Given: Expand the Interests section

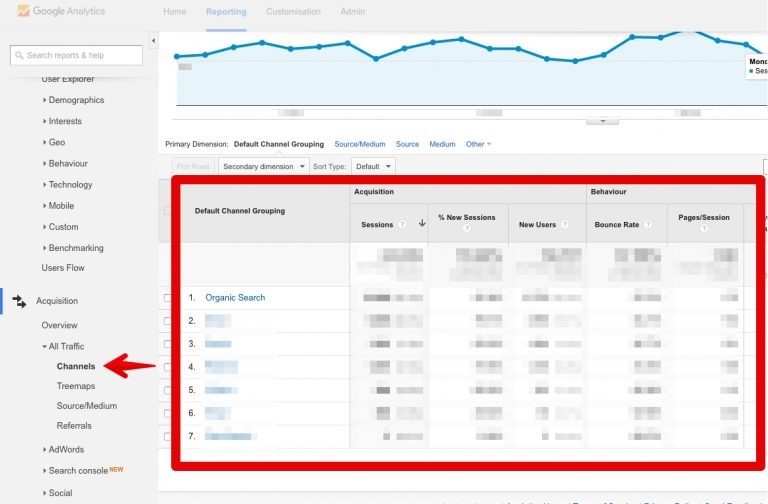Looking at the screenshot, I should tap(62, 121).
